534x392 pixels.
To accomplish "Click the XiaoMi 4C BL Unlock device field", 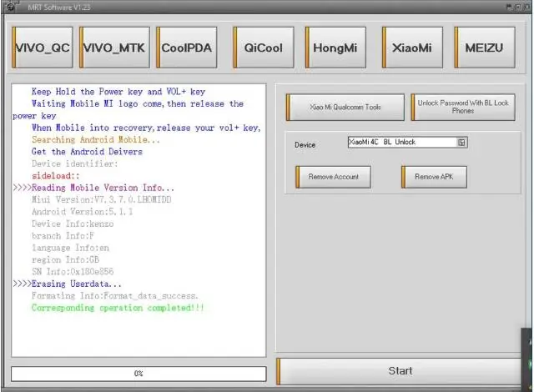I will point(407,143).
